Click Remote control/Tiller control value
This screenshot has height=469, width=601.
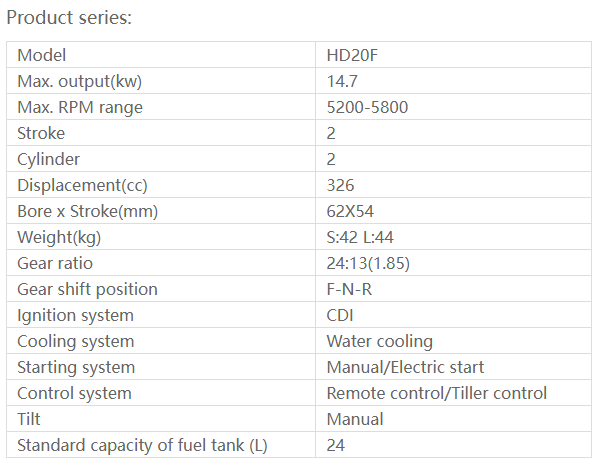point(437,393)
